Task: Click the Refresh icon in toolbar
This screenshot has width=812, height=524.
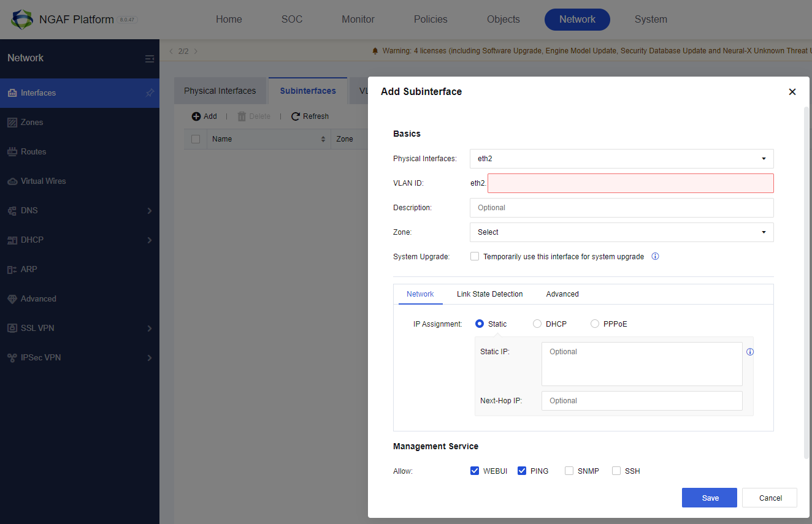Action: point(296,116)
